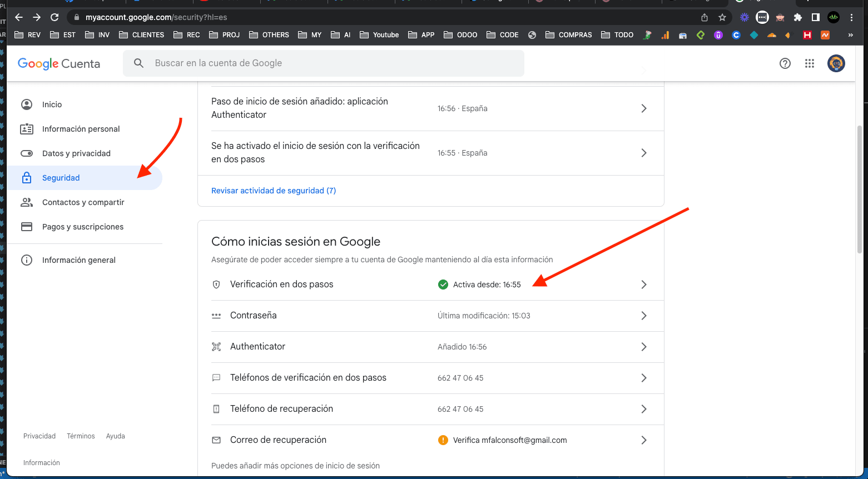Click the browser forward arrow
This screenshot has width=868, height=479.
(x=37, y=17)
